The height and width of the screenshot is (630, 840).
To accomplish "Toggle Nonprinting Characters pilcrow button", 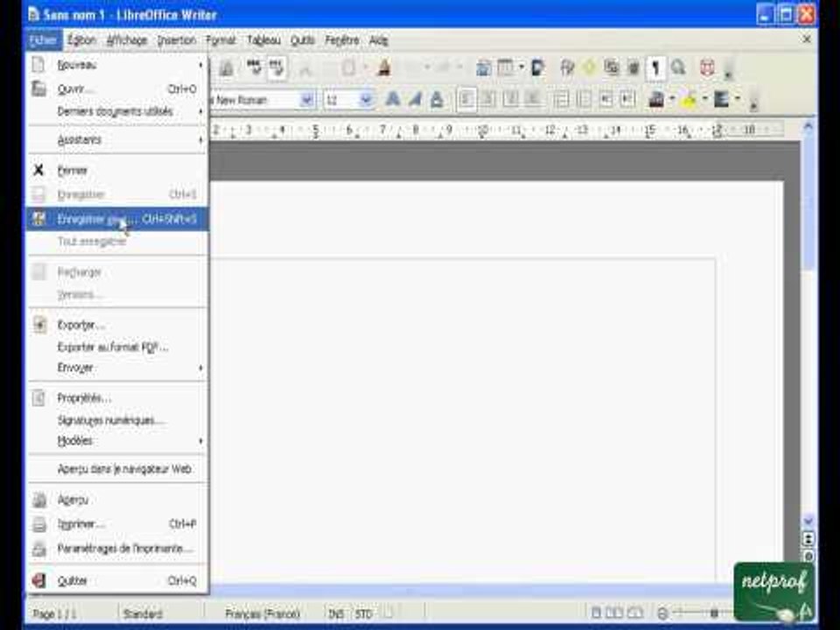I will point(655,68).
